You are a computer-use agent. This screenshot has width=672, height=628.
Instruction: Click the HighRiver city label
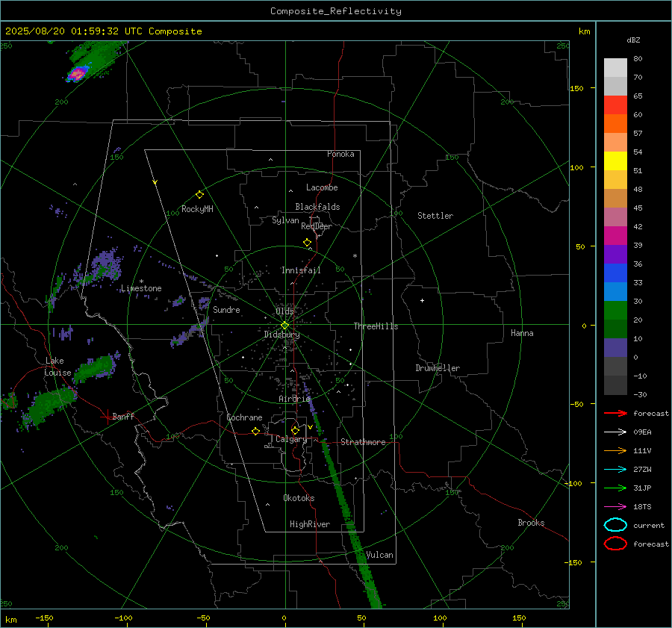click(x=310, y=524)
